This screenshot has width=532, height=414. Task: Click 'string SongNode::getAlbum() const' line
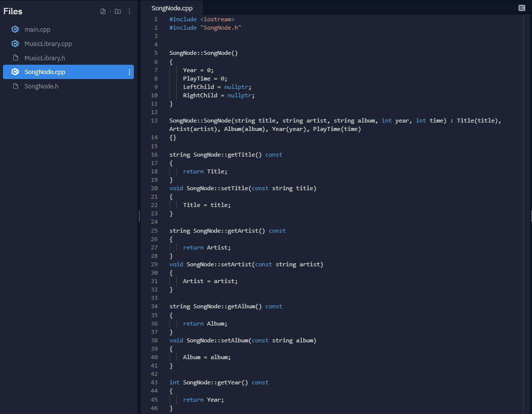[x=226, y=306]
